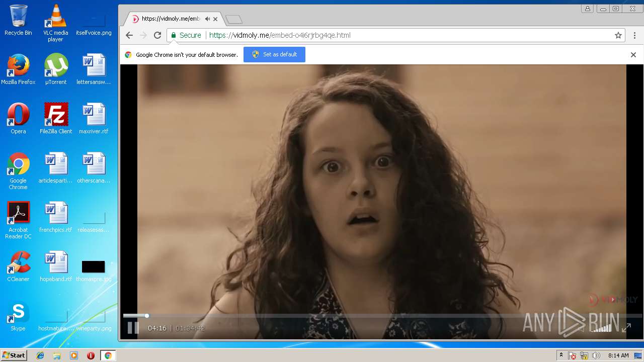644x362 pixels.
Task: Select the vidmoly.me browser tab
Action: pos(174,19)
